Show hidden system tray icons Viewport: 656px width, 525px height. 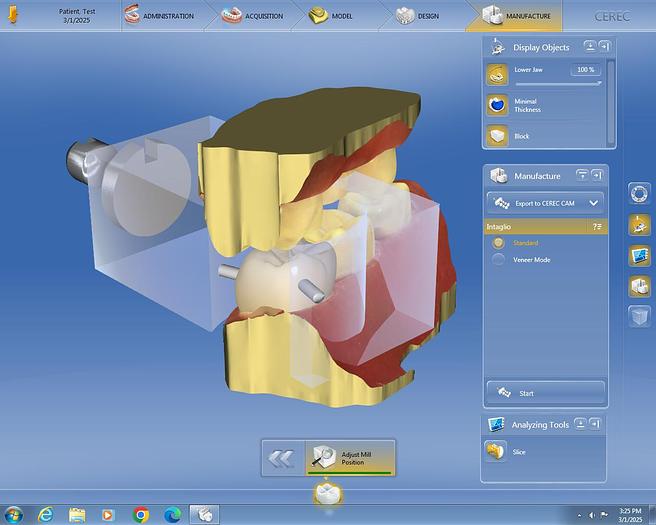click(579, 515)
